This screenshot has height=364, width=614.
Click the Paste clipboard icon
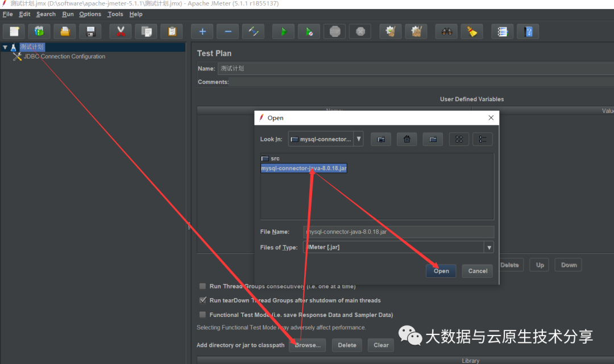172,32
